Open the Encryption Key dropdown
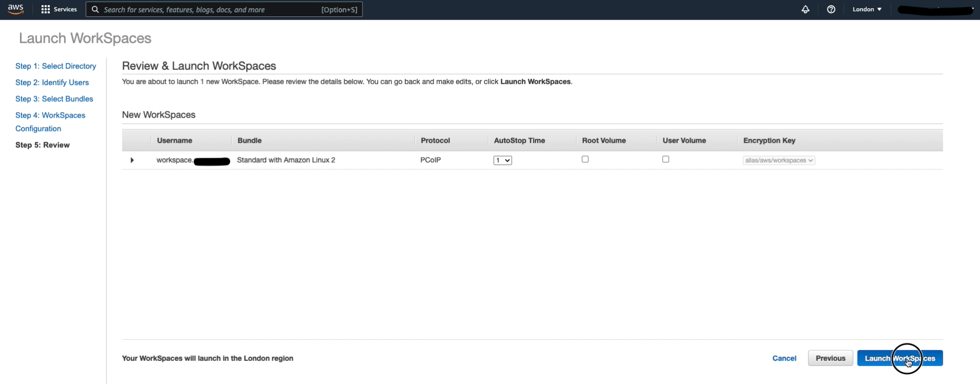980x387 pixels. tap(779, 160)
